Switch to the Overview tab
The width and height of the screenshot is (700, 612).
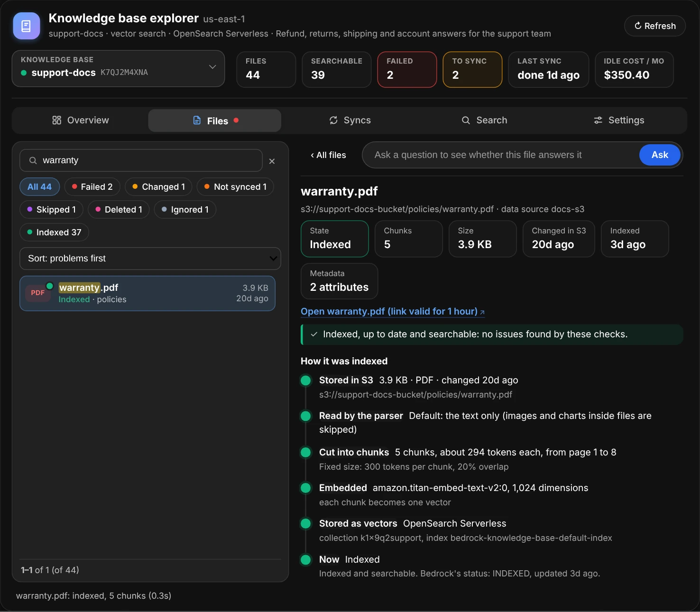80,121
